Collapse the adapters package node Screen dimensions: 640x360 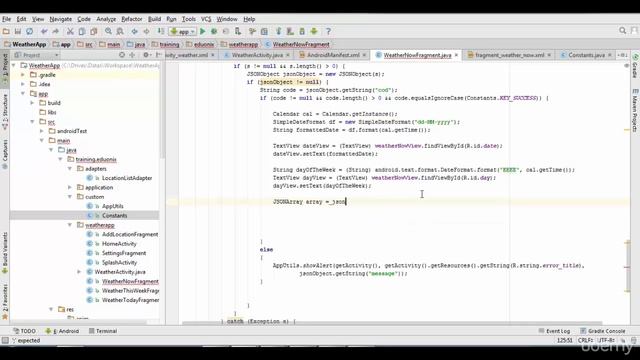[70, 169]
